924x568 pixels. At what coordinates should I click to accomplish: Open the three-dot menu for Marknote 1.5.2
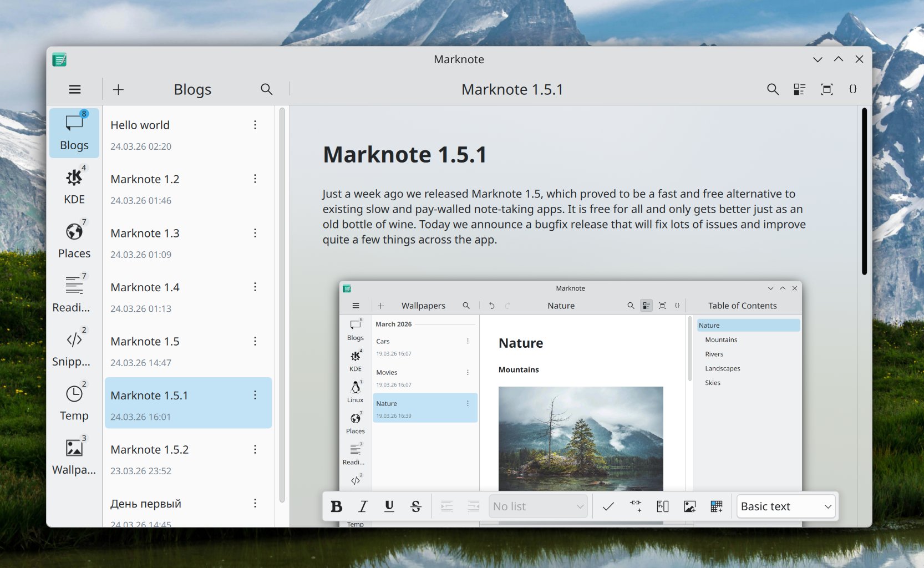point(255,449)
